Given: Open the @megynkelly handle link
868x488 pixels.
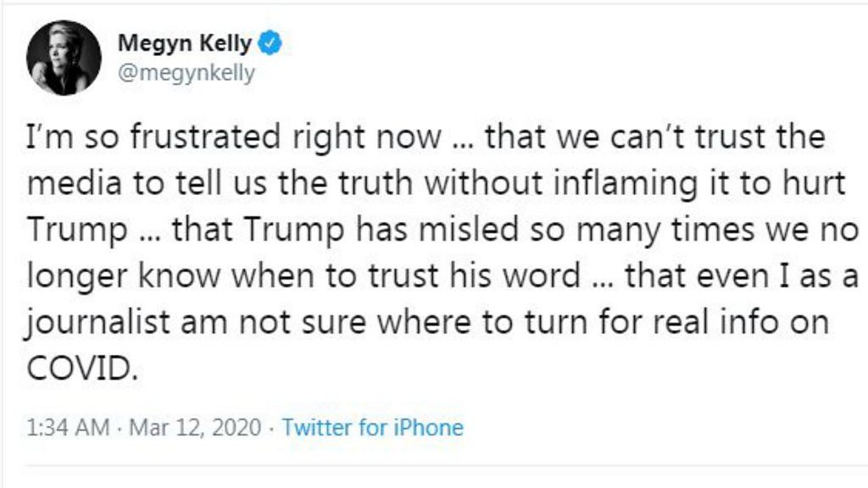Looking at the screenshot, I should coord(186,74).
